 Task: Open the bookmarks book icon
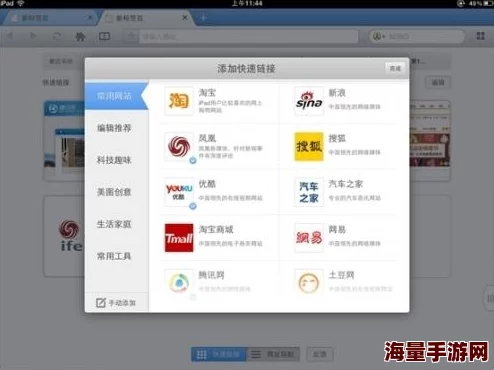click(104, 36)
